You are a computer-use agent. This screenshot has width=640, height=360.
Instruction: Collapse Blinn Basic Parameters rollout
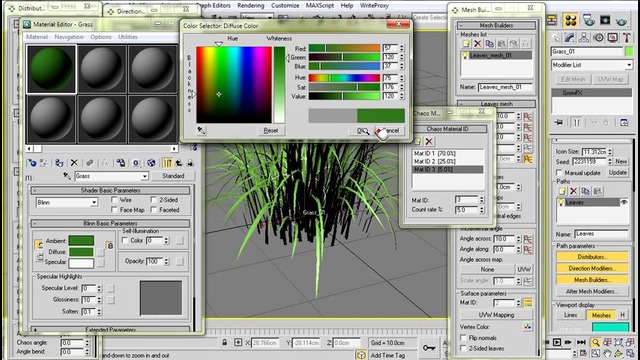(x=110, y=223)
